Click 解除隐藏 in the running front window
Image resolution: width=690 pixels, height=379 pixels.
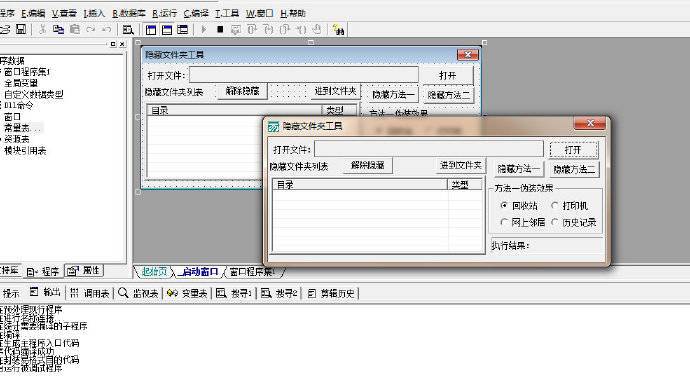coord(368,166)
